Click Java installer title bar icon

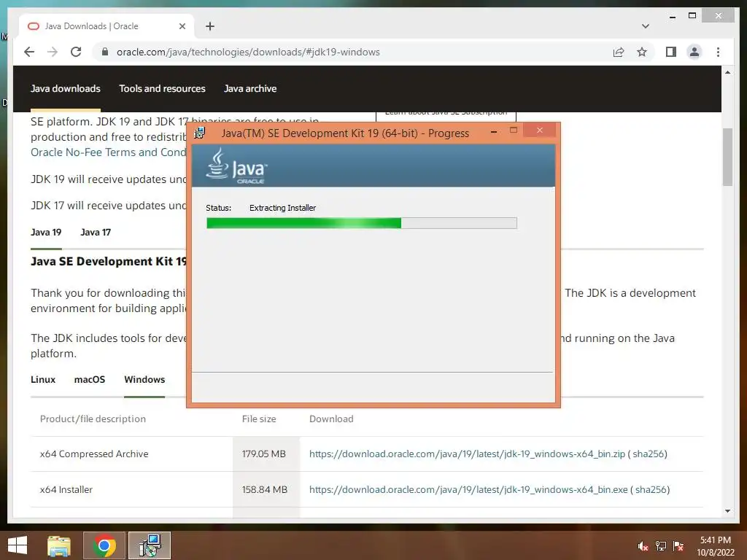point(200,133)
